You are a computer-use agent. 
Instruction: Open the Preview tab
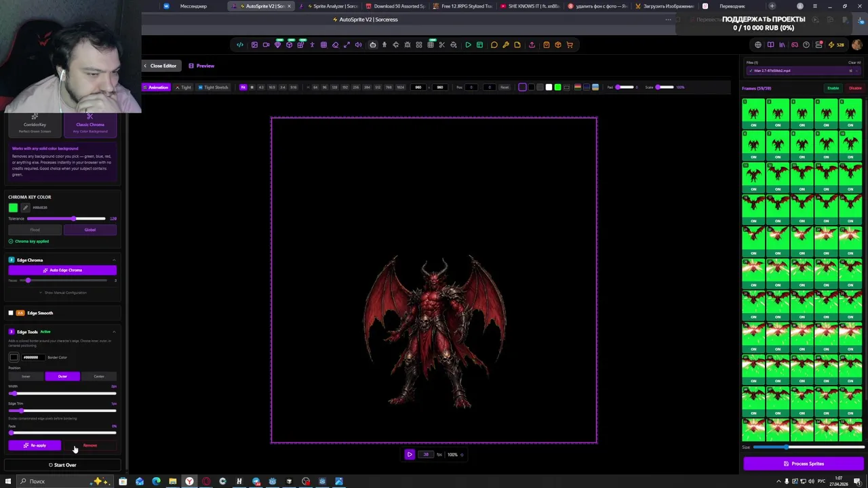point(201,66)
